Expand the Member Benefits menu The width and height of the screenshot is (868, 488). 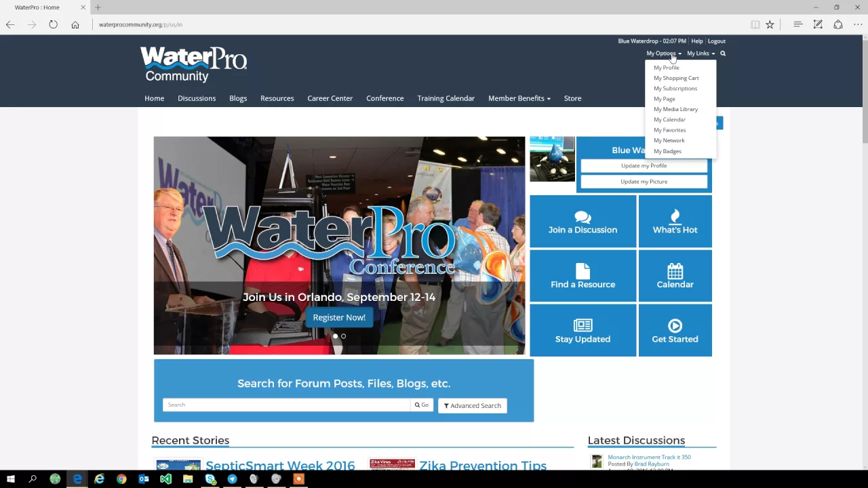(519, 98)
